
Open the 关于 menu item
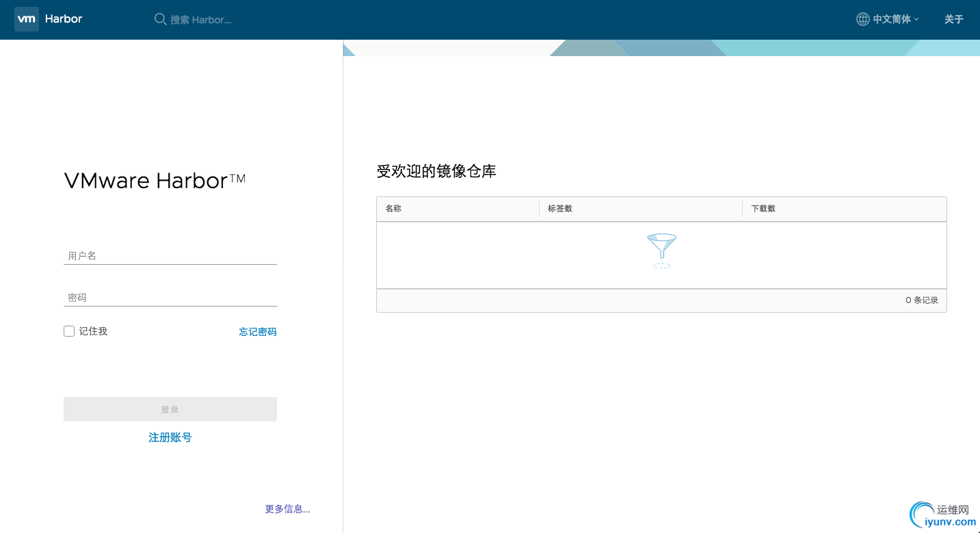tap(953, 19)
